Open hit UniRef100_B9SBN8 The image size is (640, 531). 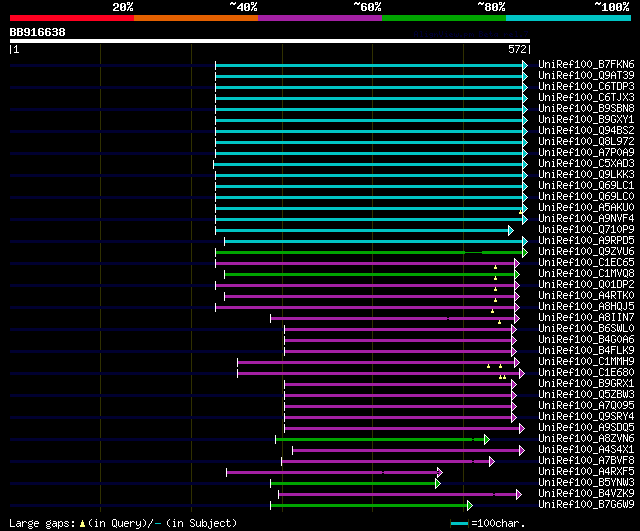(586, 109)
